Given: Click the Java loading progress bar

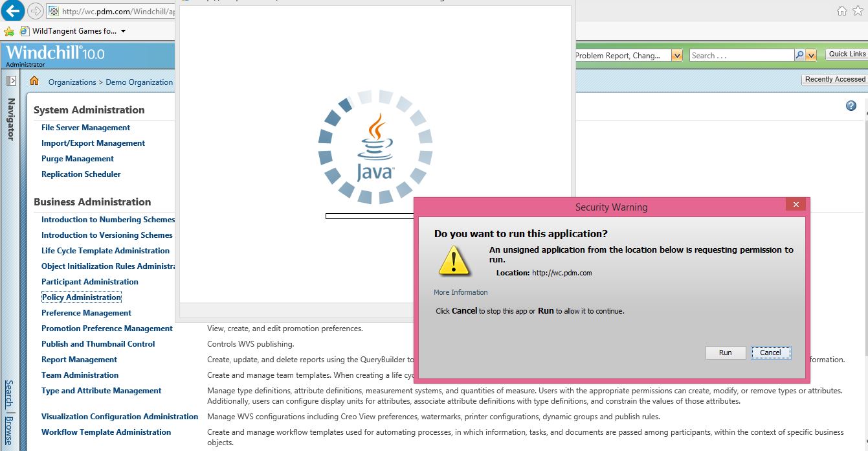Looking at the screenshot, I should [x=370, y=216].
